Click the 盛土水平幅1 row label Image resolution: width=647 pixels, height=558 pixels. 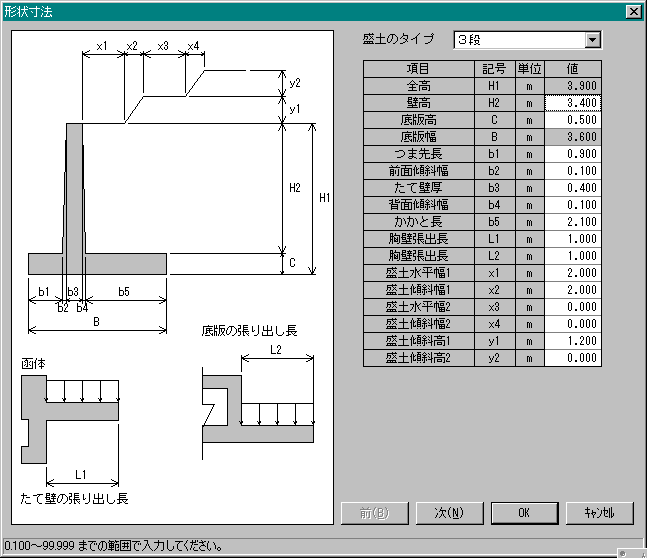pyautogui.click(x=419, y=273)
